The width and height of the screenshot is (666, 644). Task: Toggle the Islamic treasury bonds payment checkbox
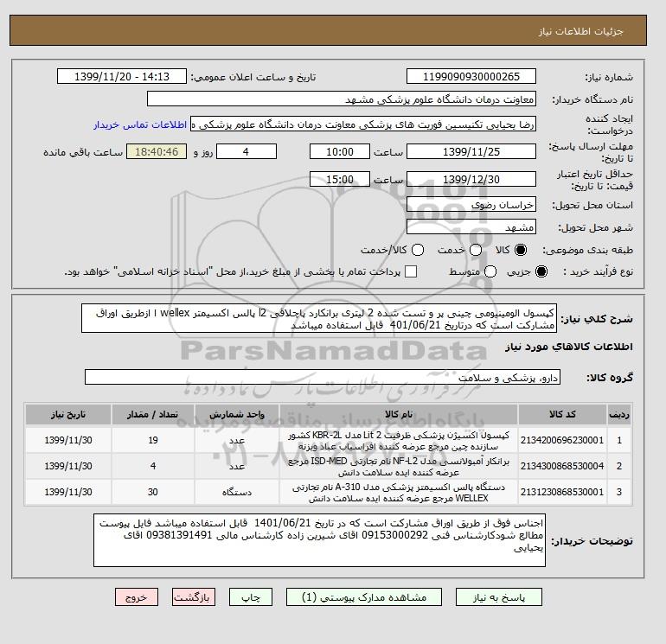tap(411, 271)
